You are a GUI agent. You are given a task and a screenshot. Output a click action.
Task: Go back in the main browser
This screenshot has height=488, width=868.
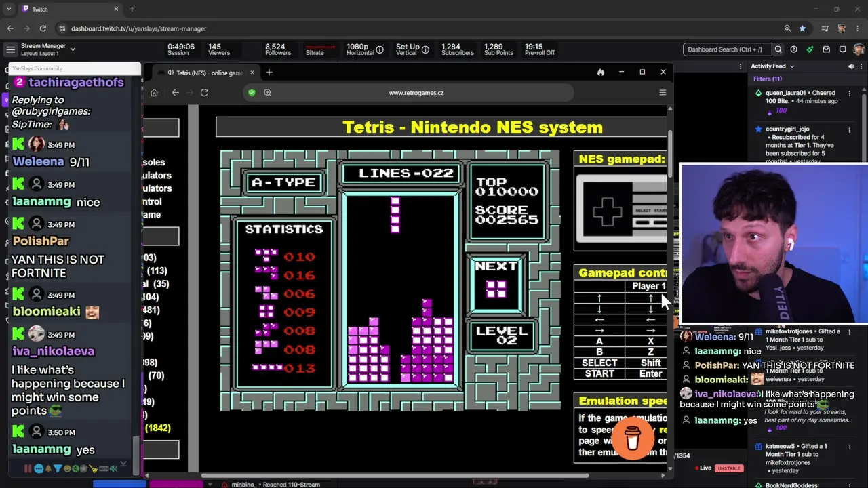10,28
